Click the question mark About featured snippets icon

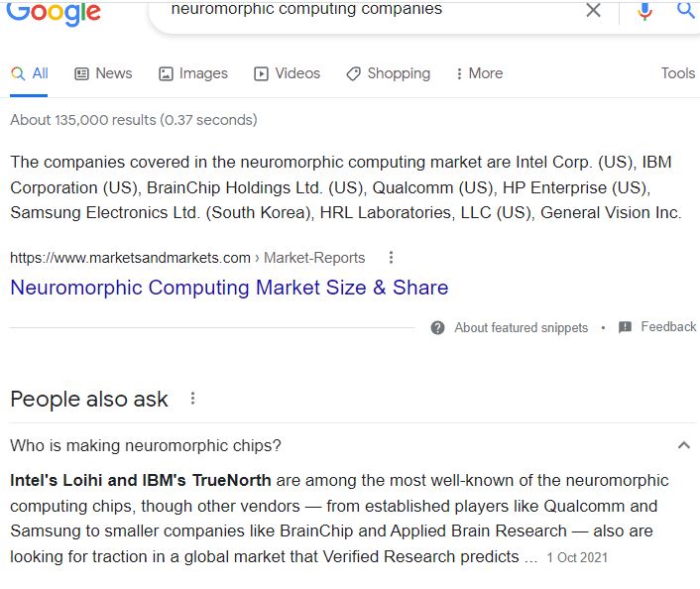coord(437,327)
